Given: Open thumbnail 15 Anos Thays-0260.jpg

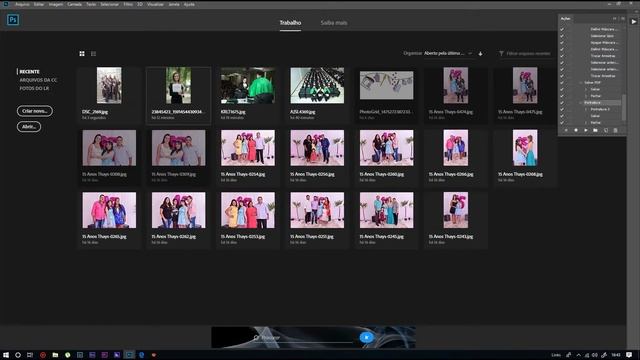Looking at the screenshot, I should pyautogui.click(x=387, y=148).
